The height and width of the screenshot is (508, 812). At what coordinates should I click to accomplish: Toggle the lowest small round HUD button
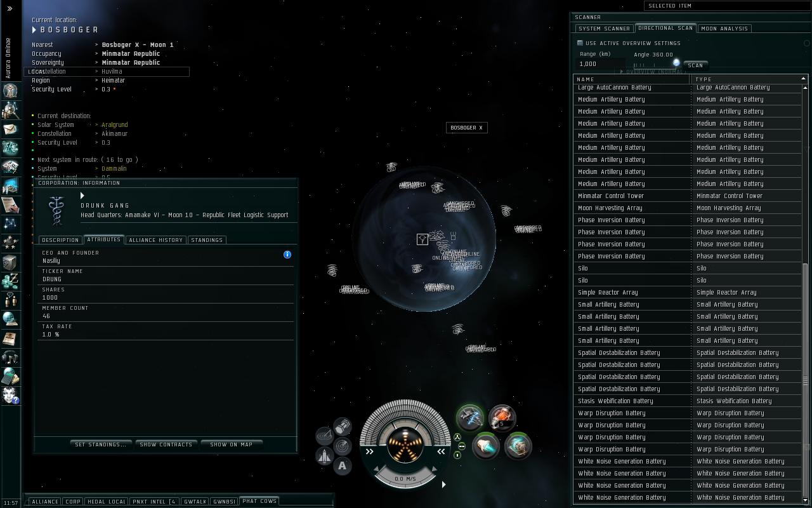pos(457,455)
